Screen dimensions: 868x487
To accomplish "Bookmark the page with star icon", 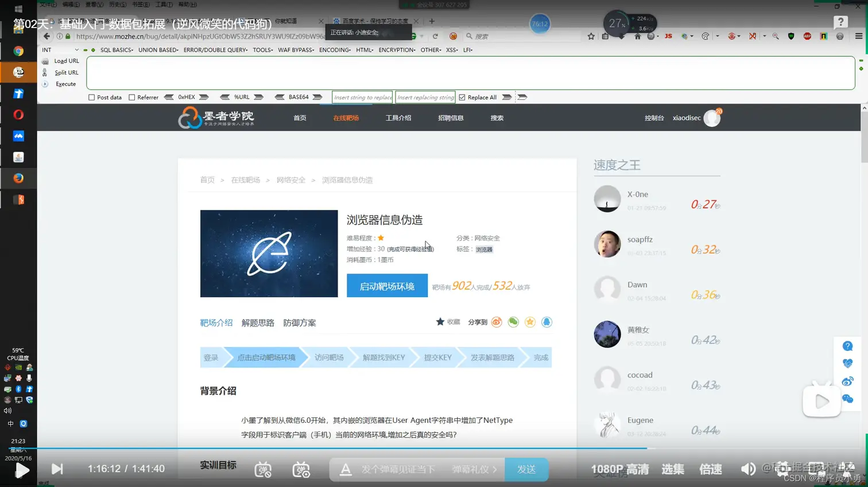I will pyautogui.click(x=591, y=36).
